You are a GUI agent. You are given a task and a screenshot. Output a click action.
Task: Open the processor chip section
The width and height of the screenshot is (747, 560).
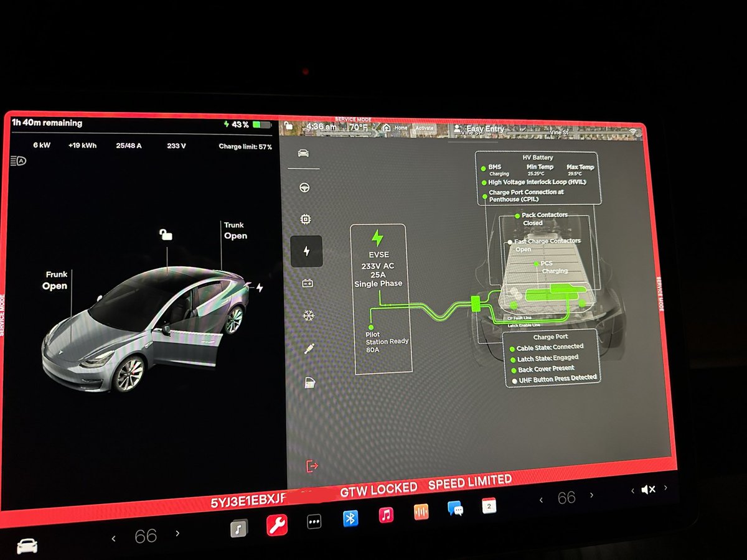[x=306, y=219]
